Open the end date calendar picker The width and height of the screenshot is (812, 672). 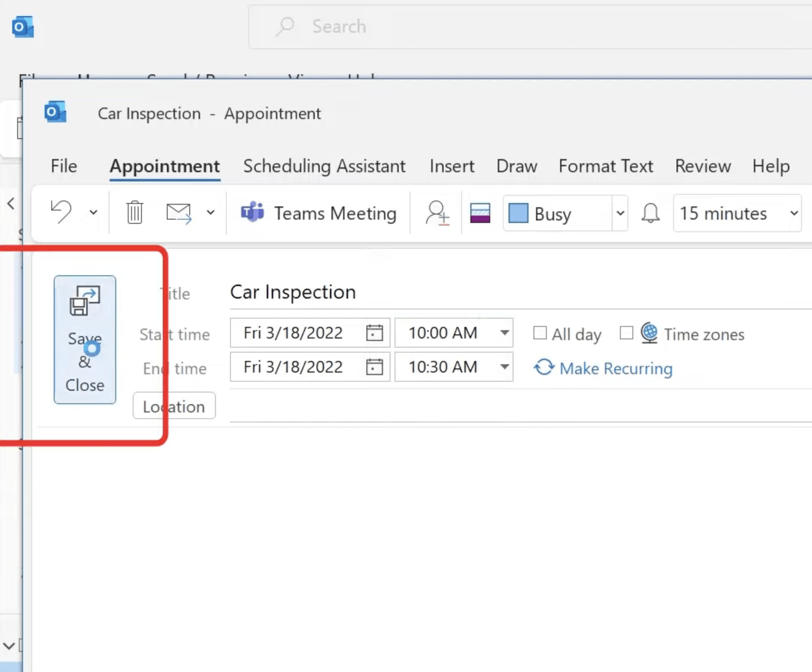click(x=375, y=367)
